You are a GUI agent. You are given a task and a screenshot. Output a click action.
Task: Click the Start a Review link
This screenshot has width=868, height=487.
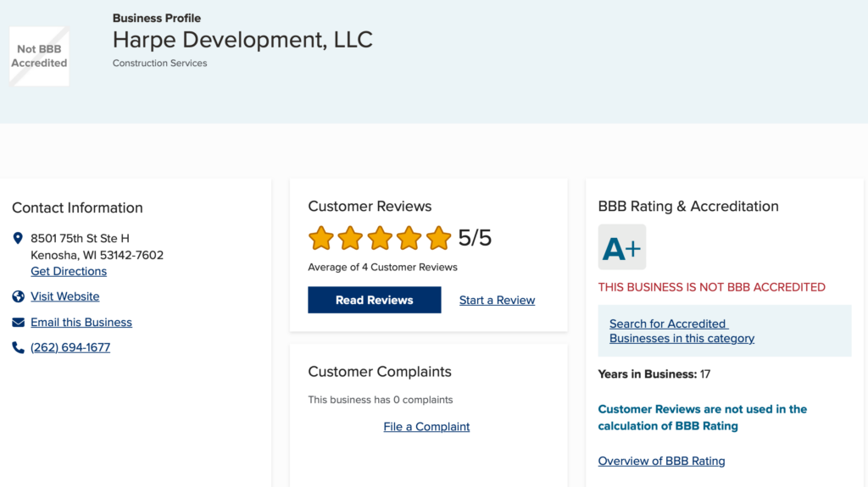point(497,300)
